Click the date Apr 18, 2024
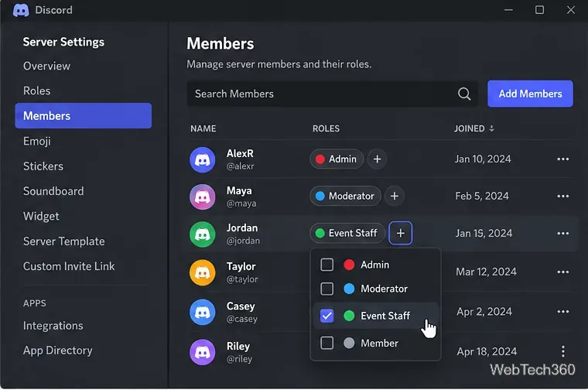Image resolution: width=588 pixels, height=390 pixels. pos(487,351)
